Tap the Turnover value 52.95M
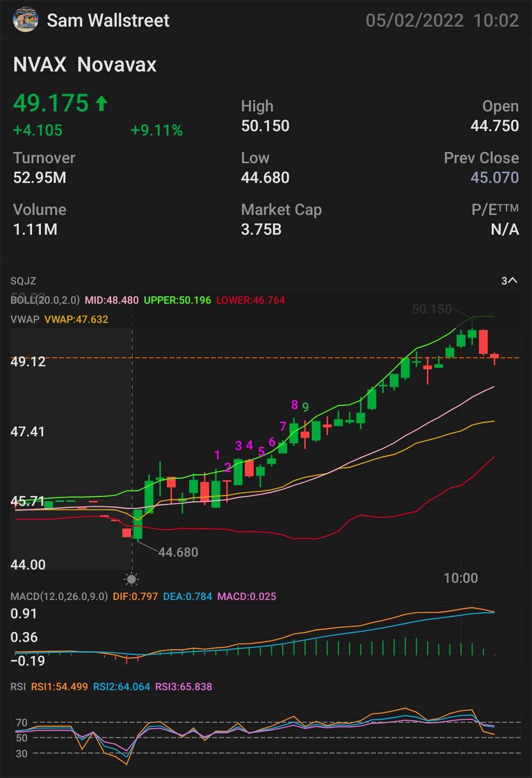This screenshot has height=778, width=532. click(39, 177)
